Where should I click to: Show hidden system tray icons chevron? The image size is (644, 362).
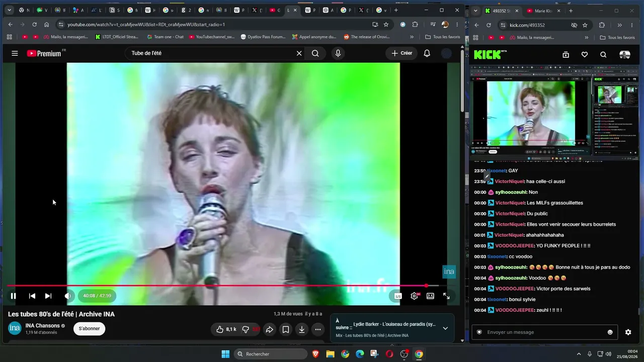click(x=579, y=354)
